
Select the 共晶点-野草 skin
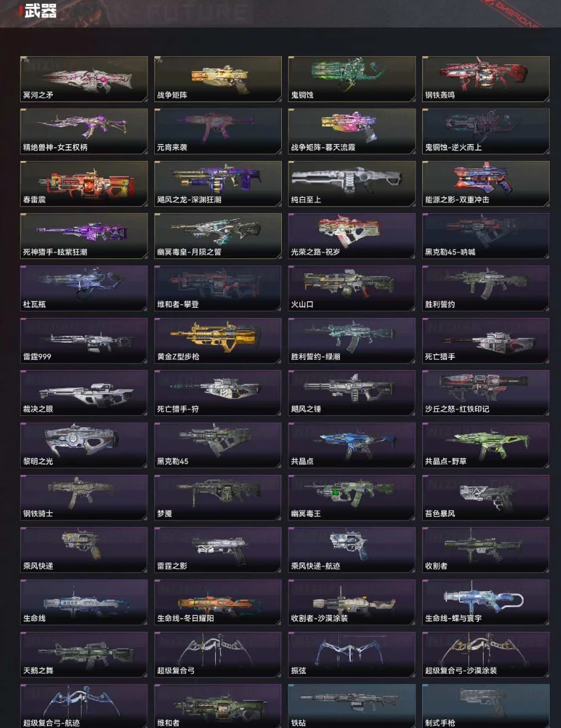point(486,445)
